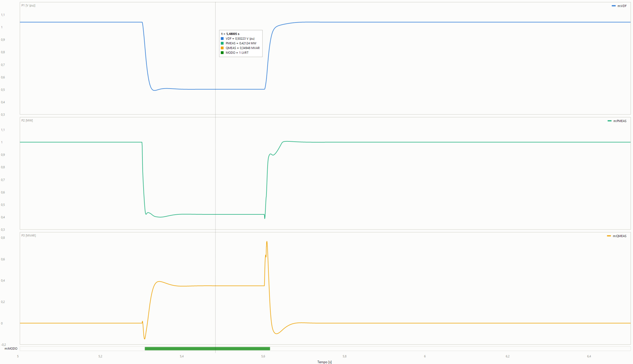Click the 5,8 tick on time axis
The height and width of the screenshot is (364, 633).
(345, 356)
